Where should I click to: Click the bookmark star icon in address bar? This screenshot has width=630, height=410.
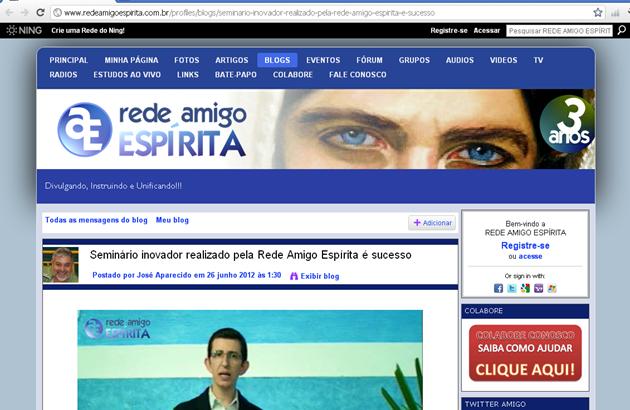click(x=598, y=12)
